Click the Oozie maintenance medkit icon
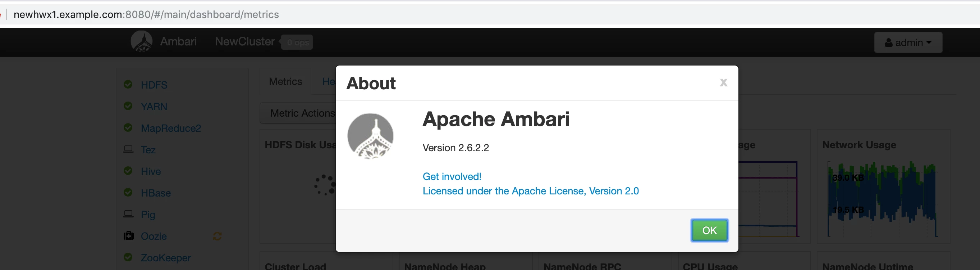Screen dimensions: 980x270 pos(129,236)
